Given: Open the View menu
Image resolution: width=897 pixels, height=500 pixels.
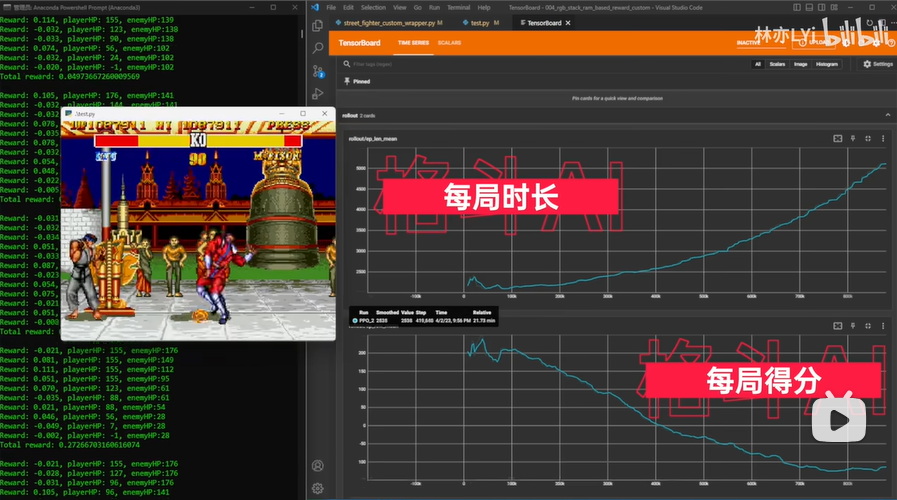Looking at the screenshot, I should pyautogui.click(x=399, y=7).
